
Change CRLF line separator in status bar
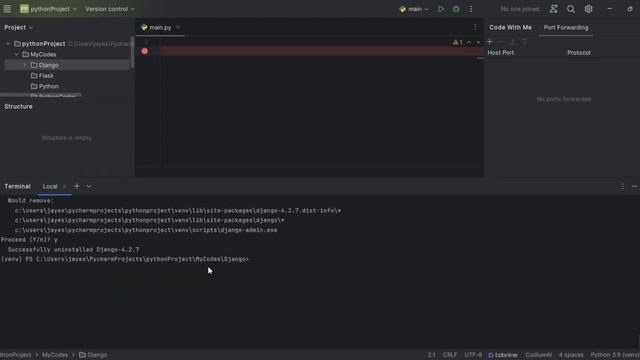coord(450,355)
